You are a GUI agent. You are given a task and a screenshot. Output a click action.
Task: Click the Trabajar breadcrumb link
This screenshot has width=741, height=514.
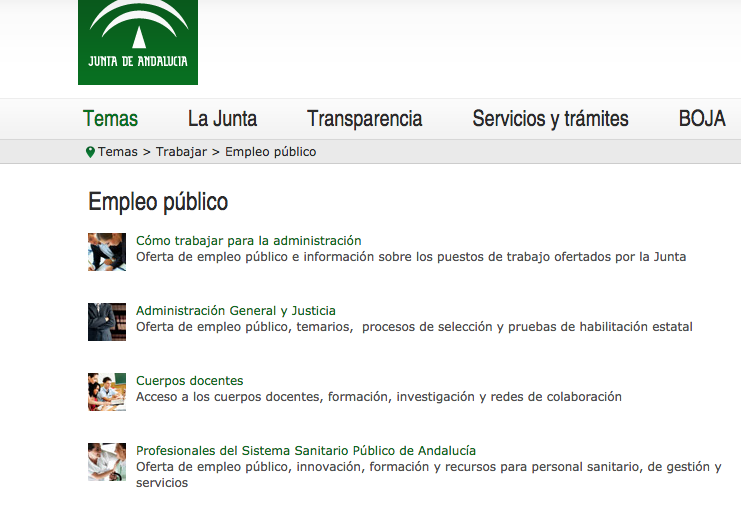tap(181, 152)
